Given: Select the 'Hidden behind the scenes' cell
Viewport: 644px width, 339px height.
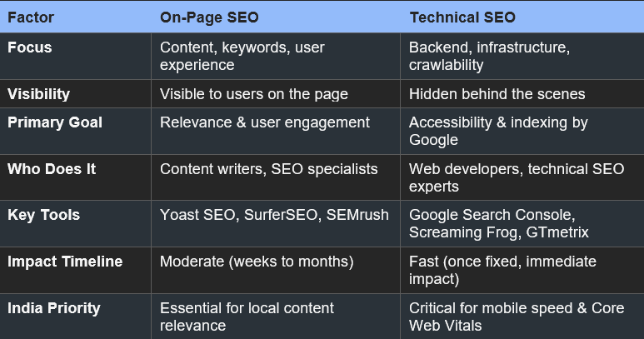Looking at the screenshot, I should click(497, 94).
